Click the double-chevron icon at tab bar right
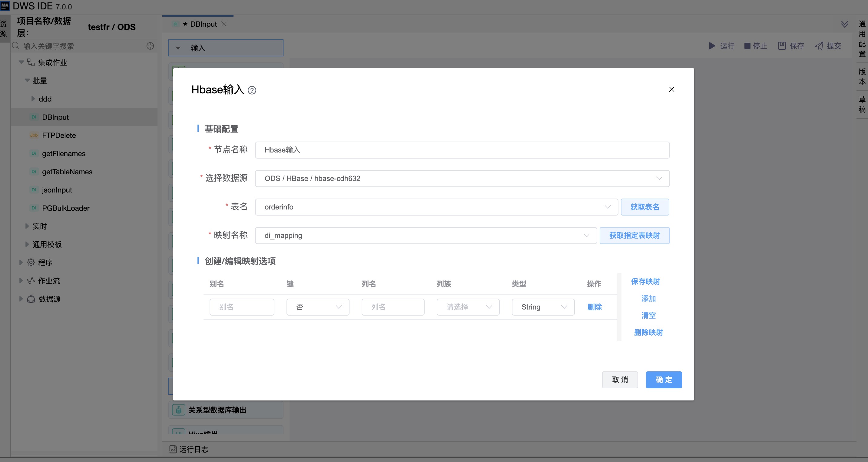 [x=844, y=24]
